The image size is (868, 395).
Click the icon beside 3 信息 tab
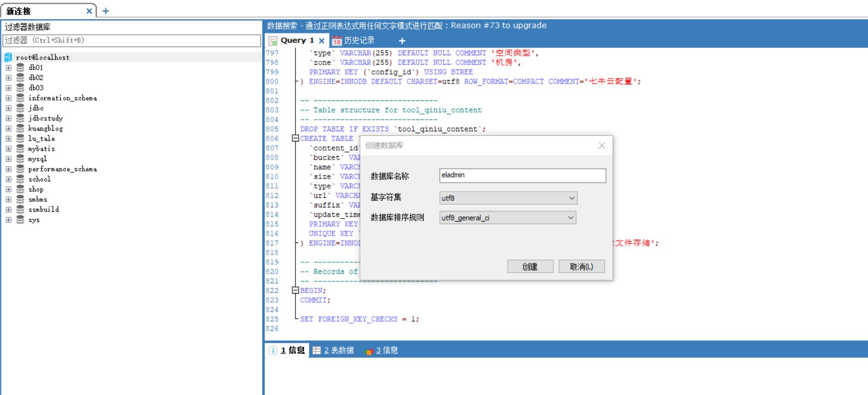click(369, 351)
